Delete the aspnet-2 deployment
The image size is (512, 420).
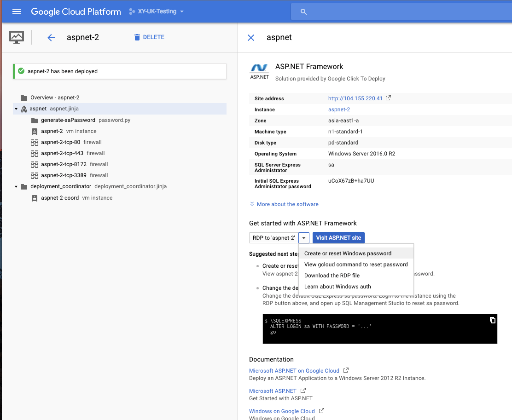(149, 37)
